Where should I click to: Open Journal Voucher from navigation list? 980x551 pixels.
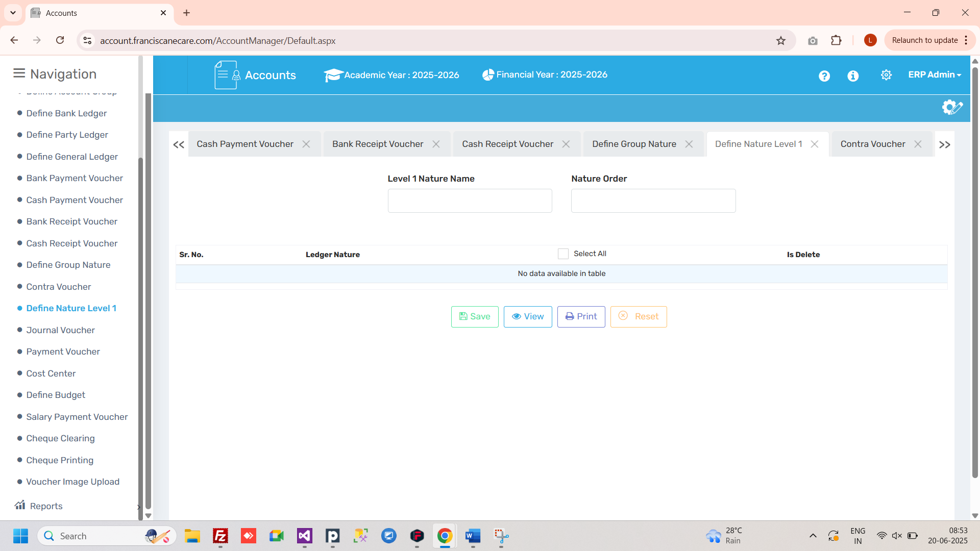click(60, 330)
